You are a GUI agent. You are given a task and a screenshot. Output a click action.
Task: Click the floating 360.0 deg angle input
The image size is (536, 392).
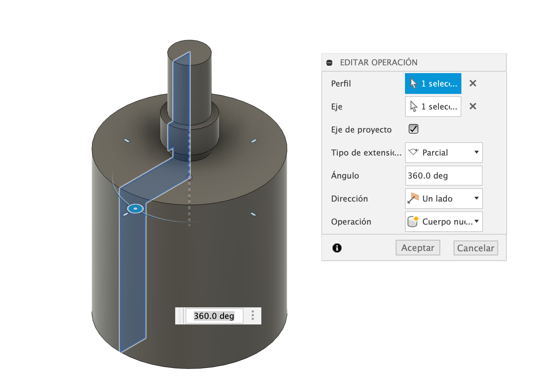coord(214,316)
